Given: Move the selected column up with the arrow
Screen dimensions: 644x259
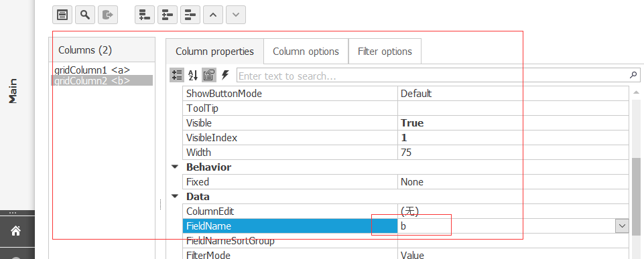Looking at the screenshot, I should [213, 15].
